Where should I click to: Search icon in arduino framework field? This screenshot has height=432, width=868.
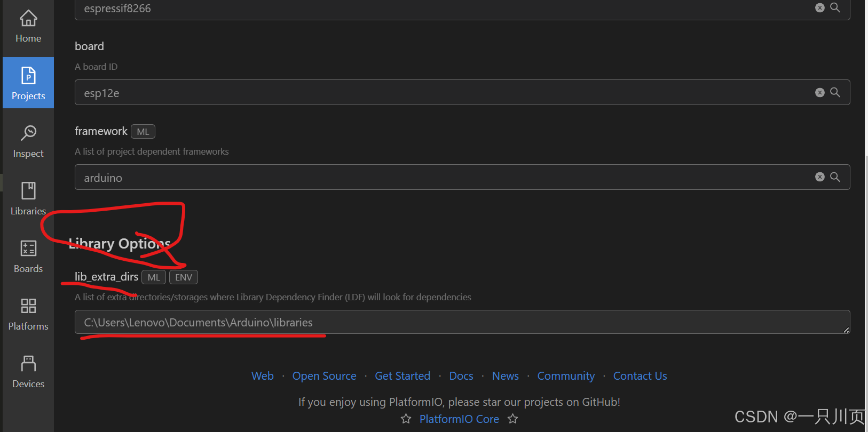tap(835, 177)
